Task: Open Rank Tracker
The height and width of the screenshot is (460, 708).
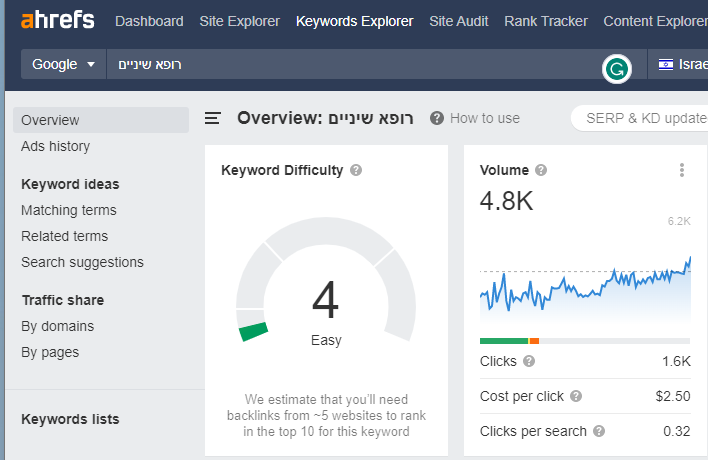Action: (x=546, y=21)
